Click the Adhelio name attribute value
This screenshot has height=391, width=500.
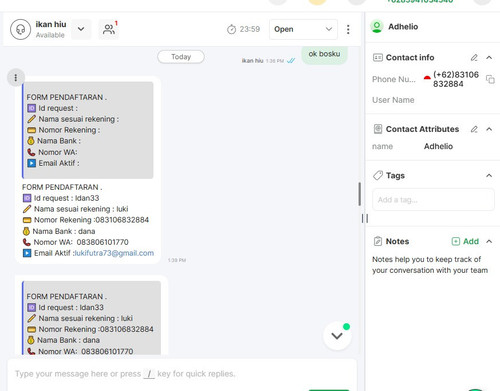tap(438, 146)
